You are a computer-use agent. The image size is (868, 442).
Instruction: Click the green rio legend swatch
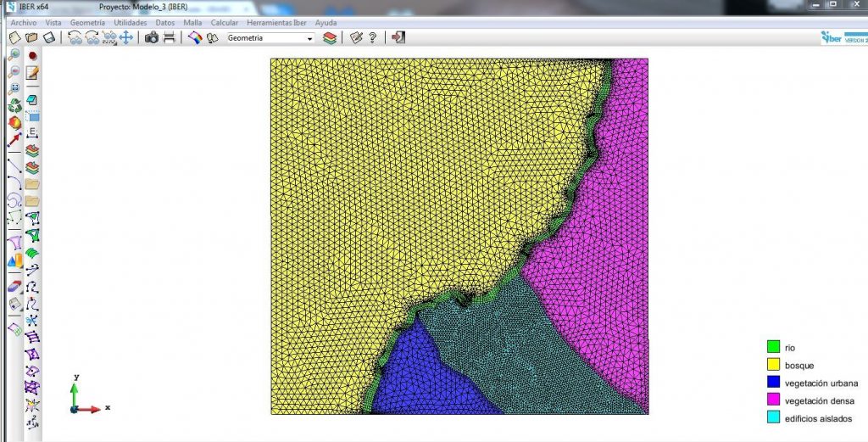772,347
